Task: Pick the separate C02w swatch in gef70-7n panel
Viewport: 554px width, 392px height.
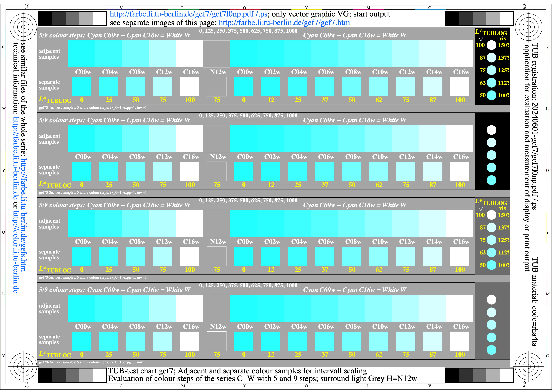Action: pos(271,341)
